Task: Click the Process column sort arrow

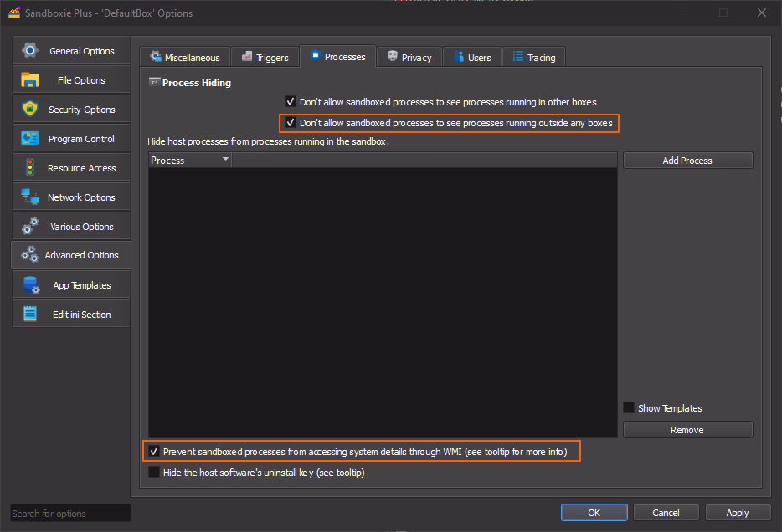Action: (x=225, y=160)
